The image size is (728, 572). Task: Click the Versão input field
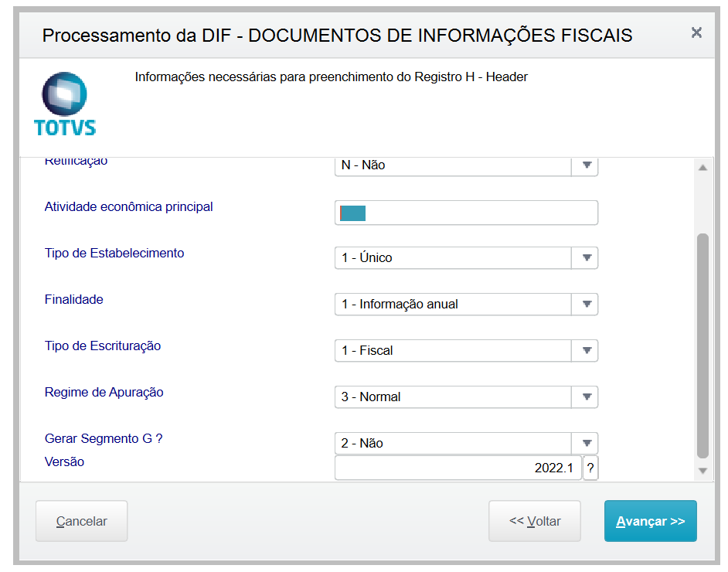pos(458,468)
